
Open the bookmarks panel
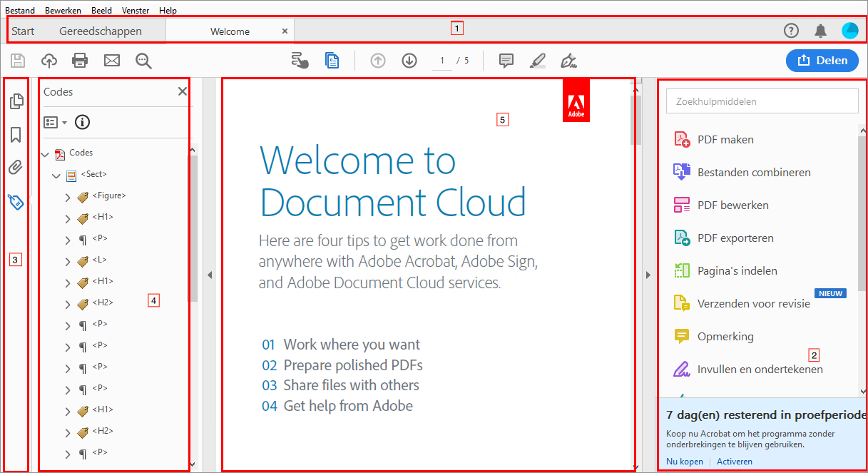point(15,134)
